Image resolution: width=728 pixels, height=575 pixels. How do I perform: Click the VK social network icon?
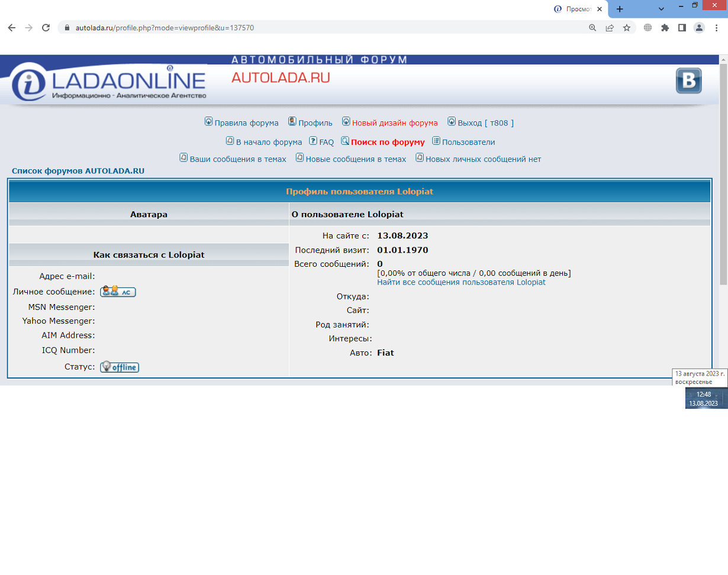coord(689,81)
